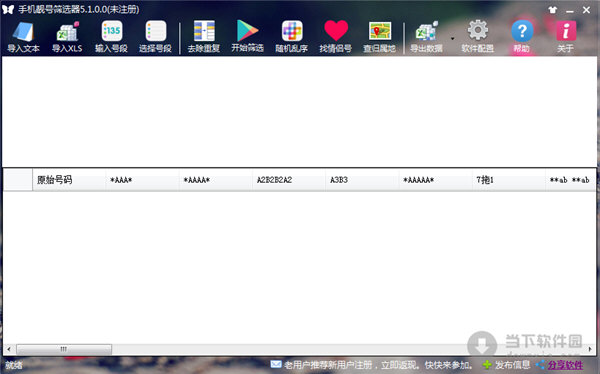Expand the dropdown arrow beside 导出数据
The width and height of the screenshot is (600, 374).
[452, 39]
